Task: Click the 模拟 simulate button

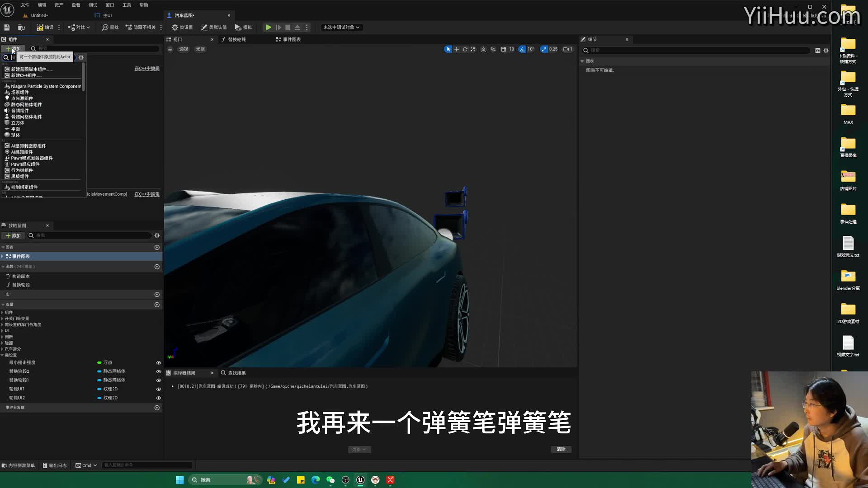Action: [x=243, y=28]
